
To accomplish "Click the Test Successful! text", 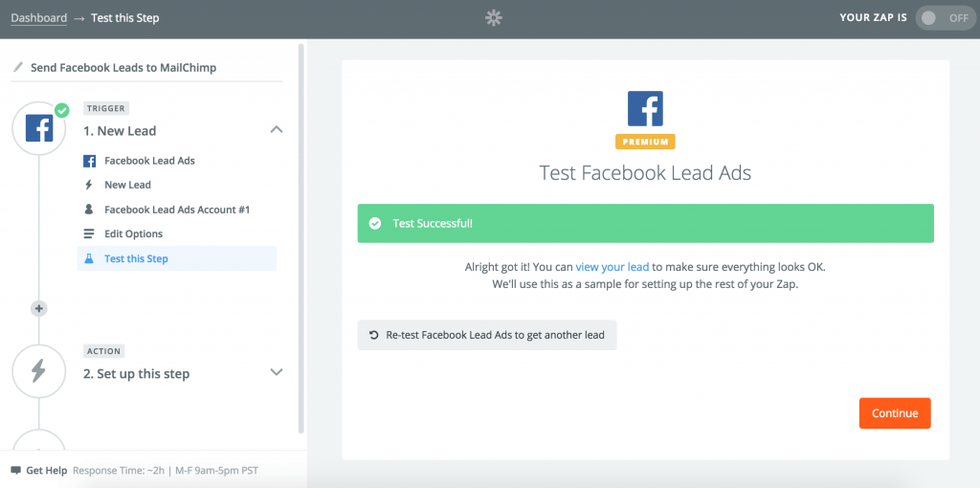I will click(x=433, y=223).
